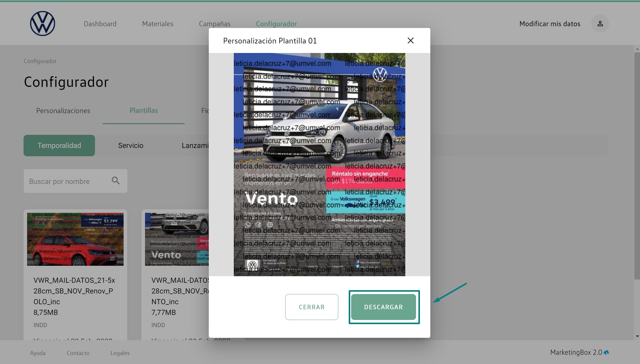Close the Personalización Plantilla 01 dialog
Screen dimensions: 640x364
[410, 40]
